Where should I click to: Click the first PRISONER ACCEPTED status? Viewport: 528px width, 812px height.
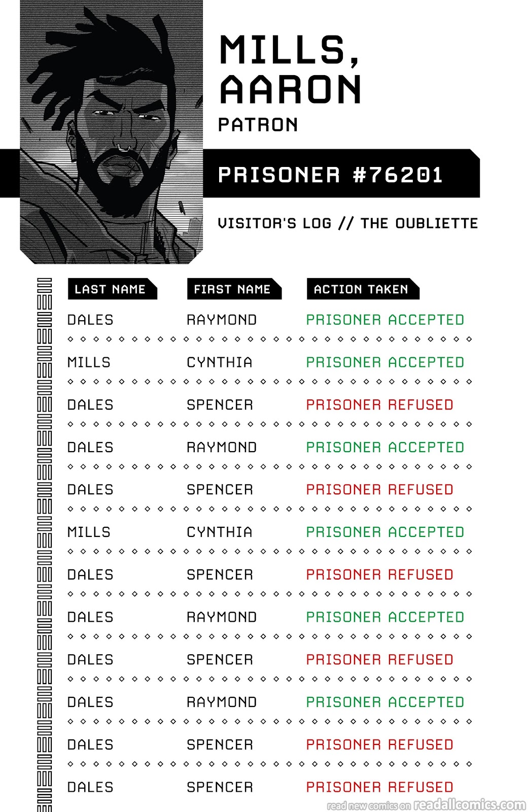point(385,320)
